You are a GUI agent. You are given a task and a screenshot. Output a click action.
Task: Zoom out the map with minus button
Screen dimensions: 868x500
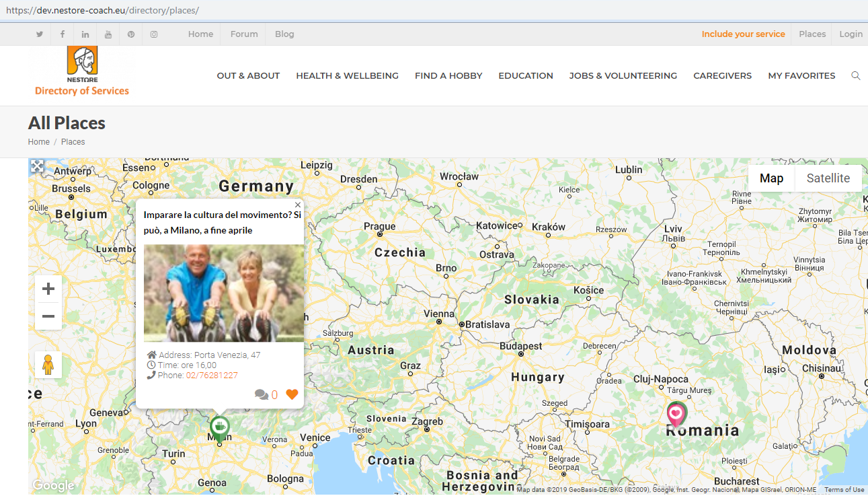pyautogui.click(x=48, y=316)
